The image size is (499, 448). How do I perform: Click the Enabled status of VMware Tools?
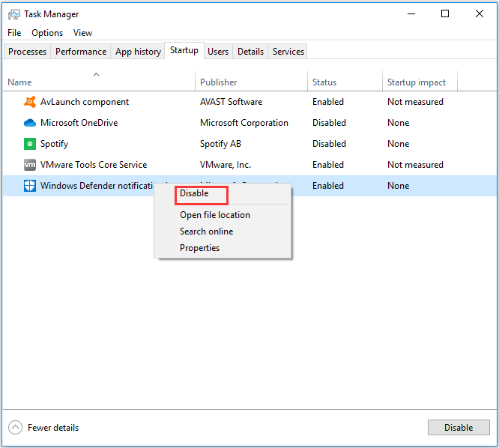(x=328, y=165)
